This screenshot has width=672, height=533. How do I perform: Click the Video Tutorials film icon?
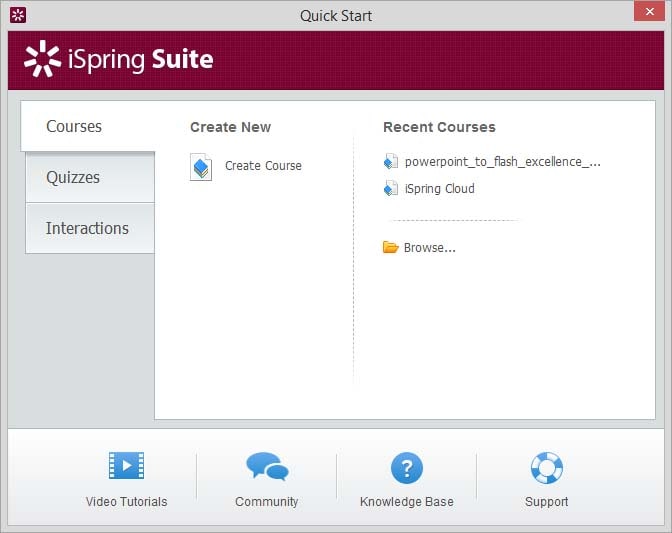click(x=126, y=466)
